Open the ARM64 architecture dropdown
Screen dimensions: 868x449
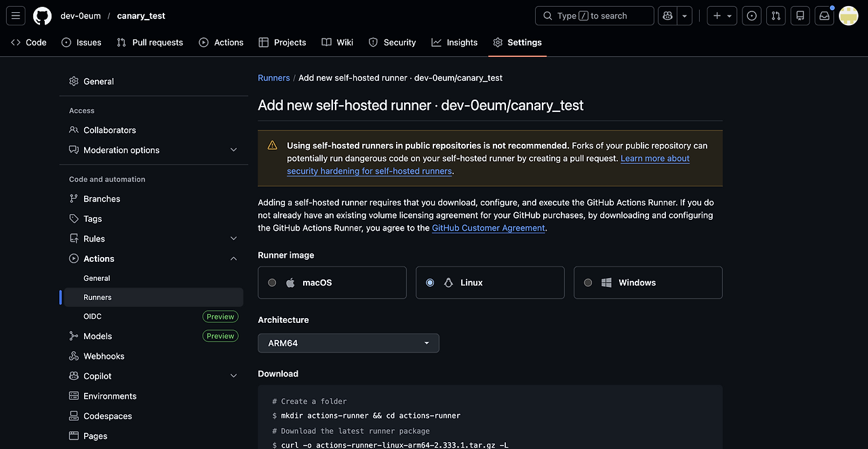coord(349,343)
